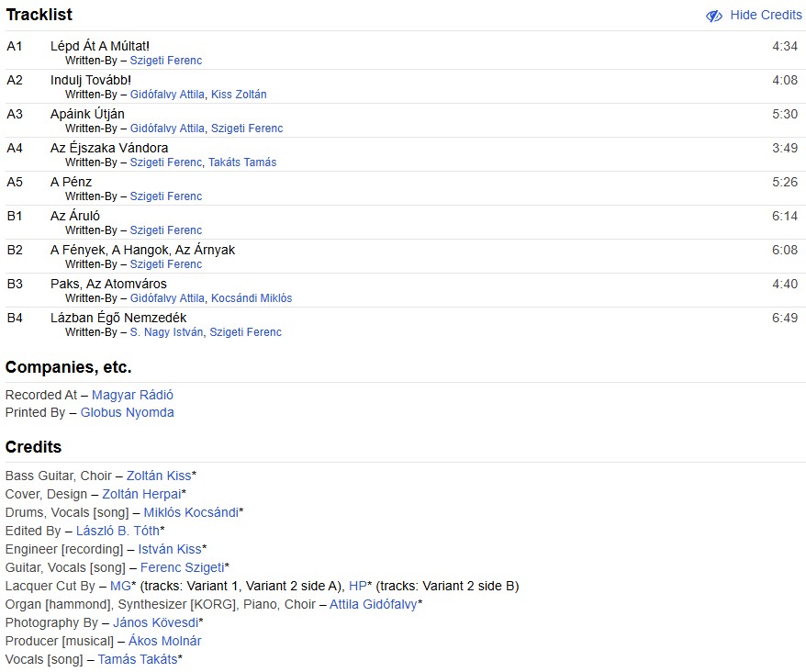Screen dimensions: 806x672
Task: Open S. Nagy István writer link
Action: pyautogui.click(x=166, y=332)
